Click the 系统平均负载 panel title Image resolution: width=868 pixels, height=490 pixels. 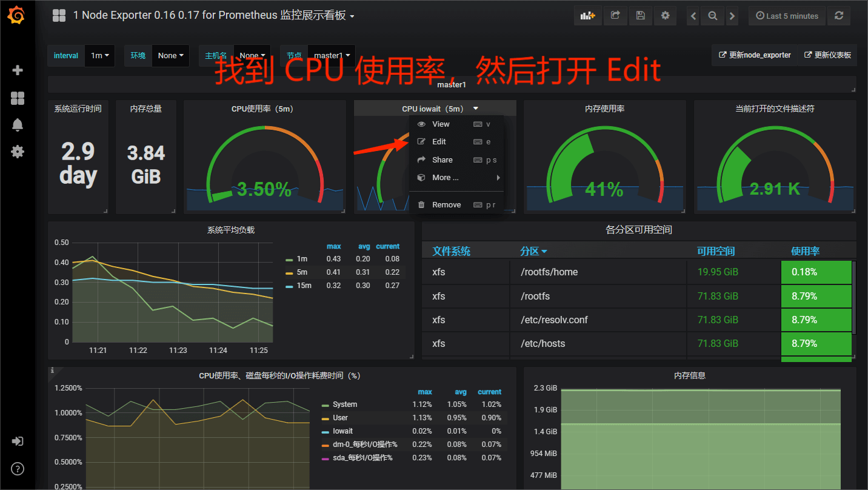pyautogui.click(x=231, y=230)
